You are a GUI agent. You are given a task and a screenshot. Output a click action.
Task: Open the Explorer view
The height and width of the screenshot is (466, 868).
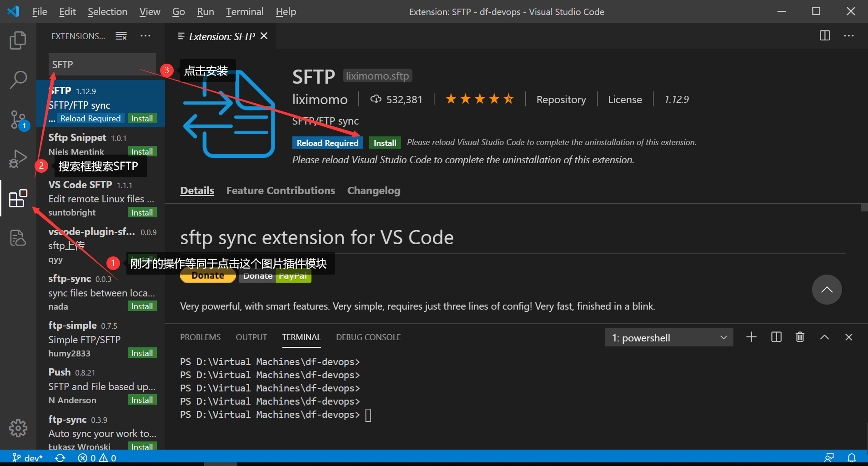pyautogui.click(x=18, y=40)
